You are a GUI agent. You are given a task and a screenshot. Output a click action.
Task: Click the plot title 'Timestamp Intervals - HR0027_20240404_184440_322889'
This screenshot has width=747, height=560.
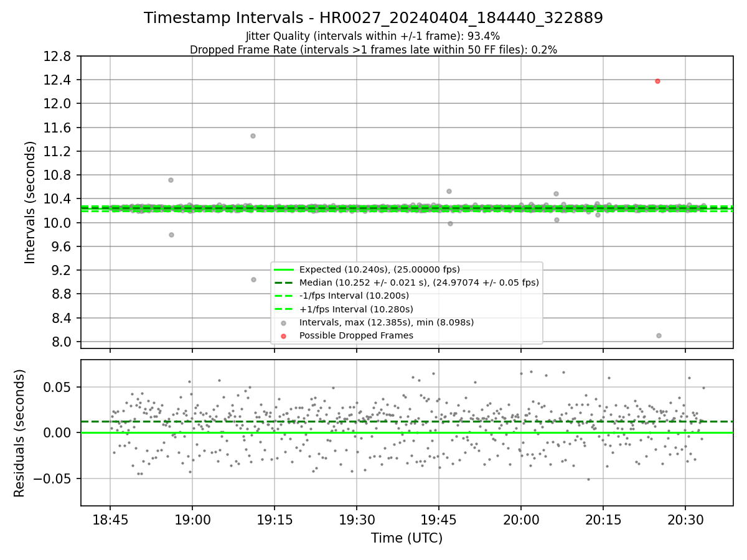click(374, 18)
